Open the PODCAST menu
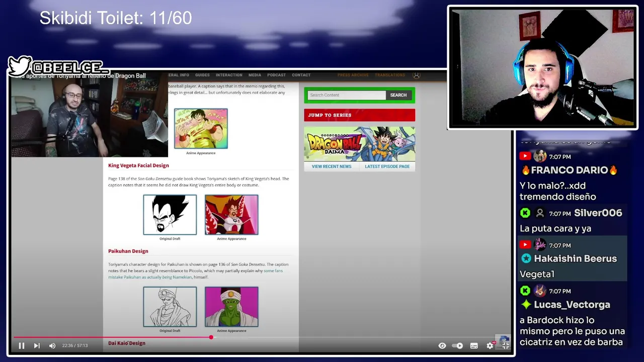The width and height of the screenshot is (644, 362). (276, 75)
